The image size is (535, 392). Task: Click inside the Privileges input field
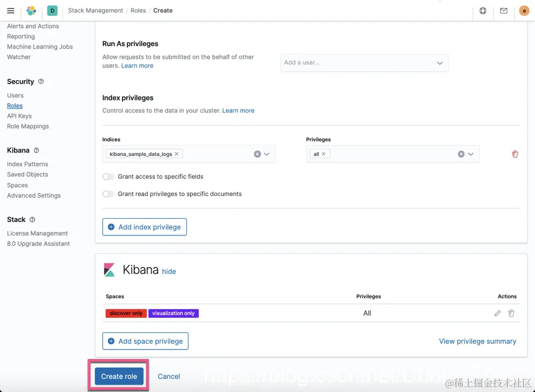393,154
